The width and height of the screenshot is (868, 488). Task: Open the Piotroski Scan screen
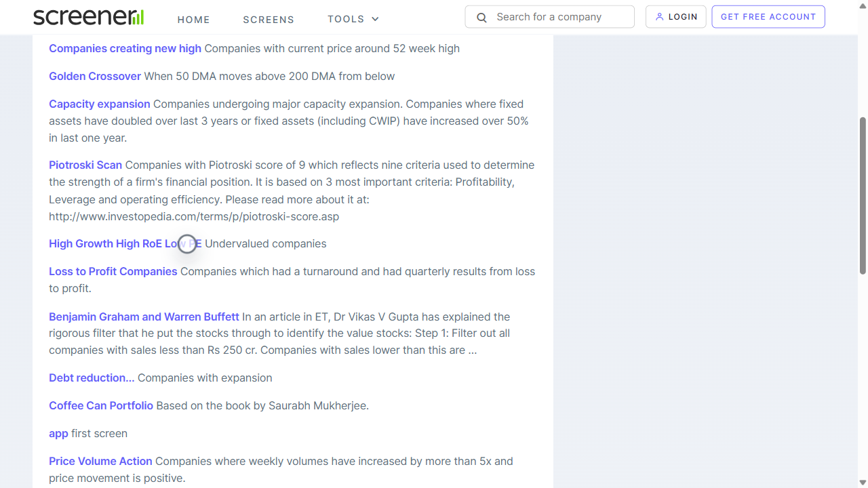[85, 165]
